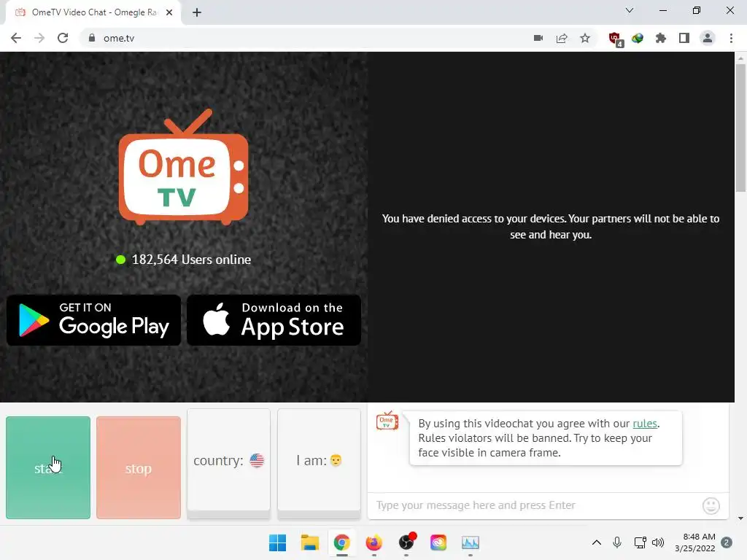Reload the ome.tv page
Viewport: 747px width, 560px height.
pyautogui.click(x=63, y=38)
